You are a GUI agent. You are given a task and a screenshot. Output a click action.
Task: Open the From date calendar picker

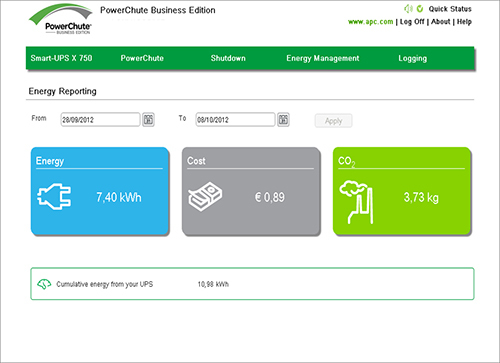click(148, 120)
